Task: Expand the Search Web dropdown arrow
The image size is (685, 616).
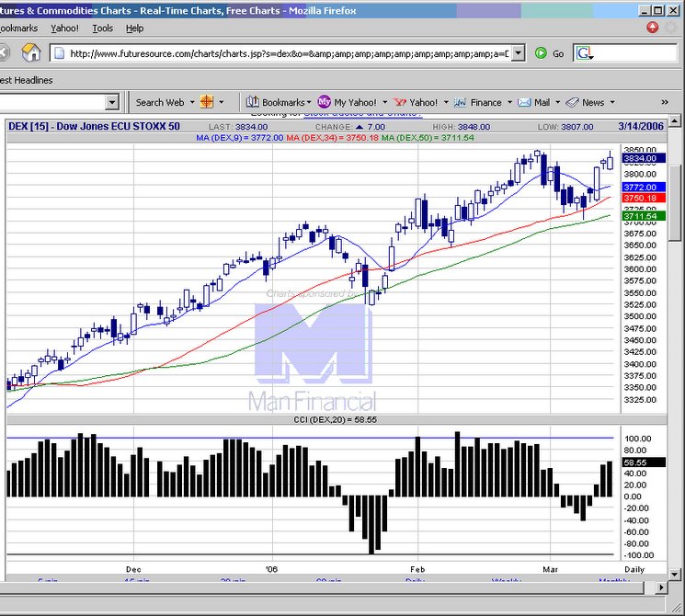Action: tap(192, 103)
